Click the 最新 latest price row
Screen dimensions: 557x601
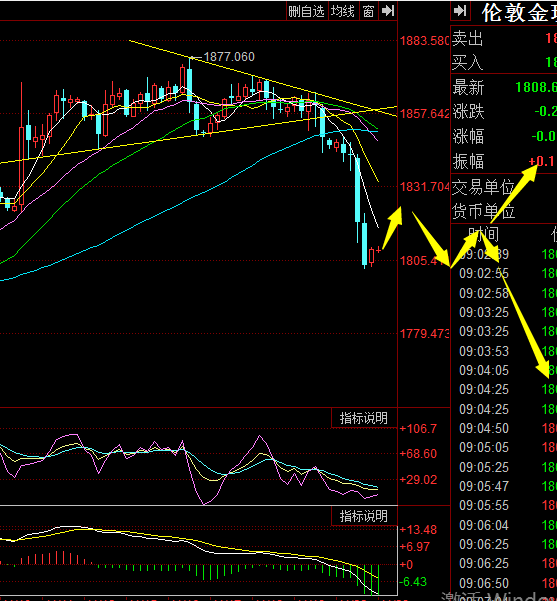point(504,87)
